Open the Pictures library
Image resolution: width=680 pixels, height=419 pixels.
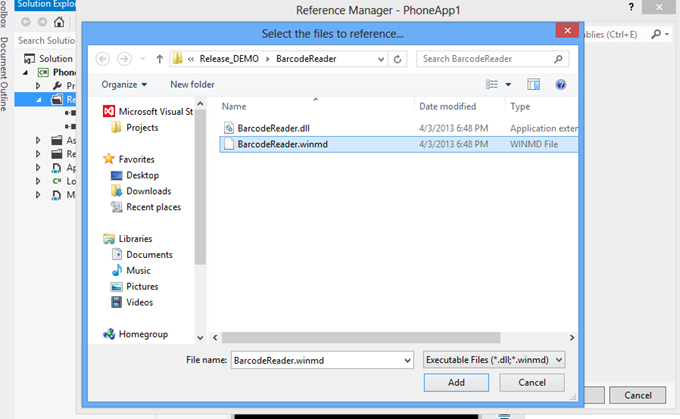pos(135,286)
